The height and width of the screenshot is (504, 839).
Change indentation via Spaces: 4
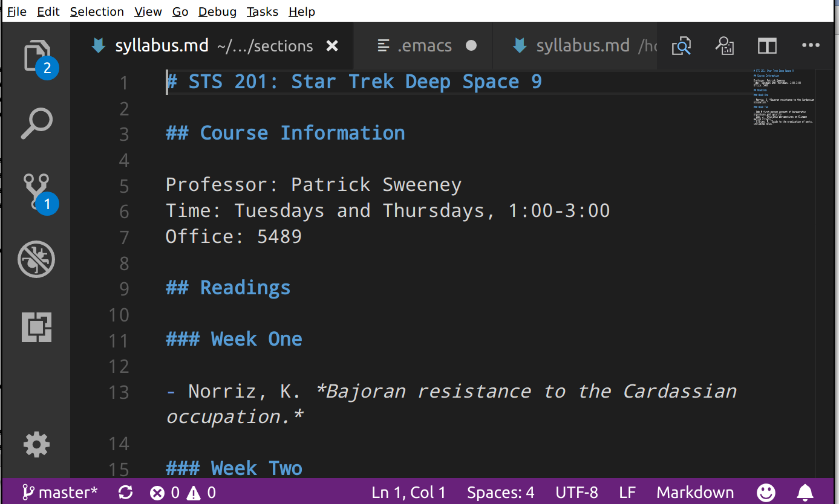coord(501,493)
